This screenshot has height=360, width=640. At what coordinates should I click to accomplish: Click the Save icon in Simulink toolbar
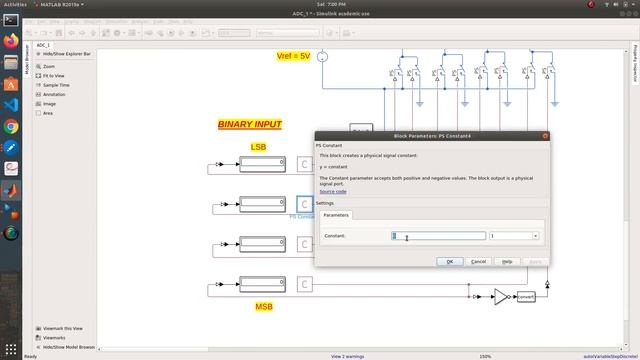pos(59,33)
